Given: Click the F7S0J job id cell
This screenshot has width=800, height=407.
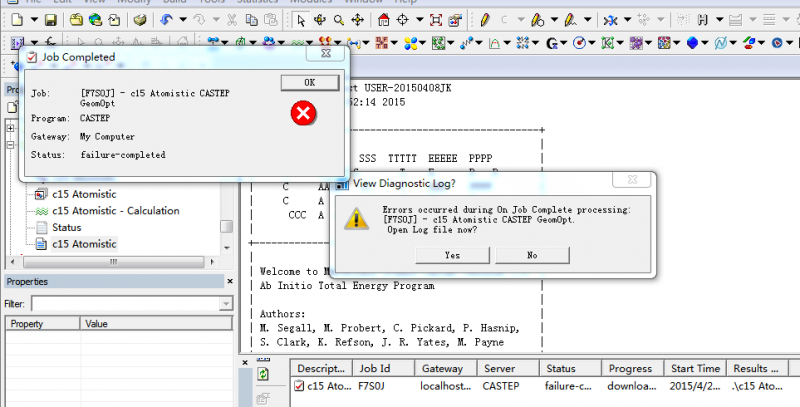Looking at the screenshot, I should click(x=371, y=386).
